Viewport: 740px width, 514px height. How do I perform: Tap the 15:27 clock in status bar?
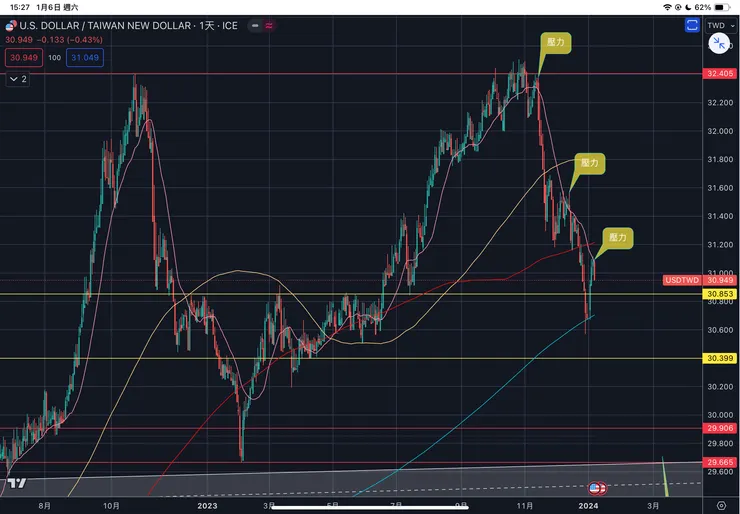pyautogui.click(x=19, y=7)
